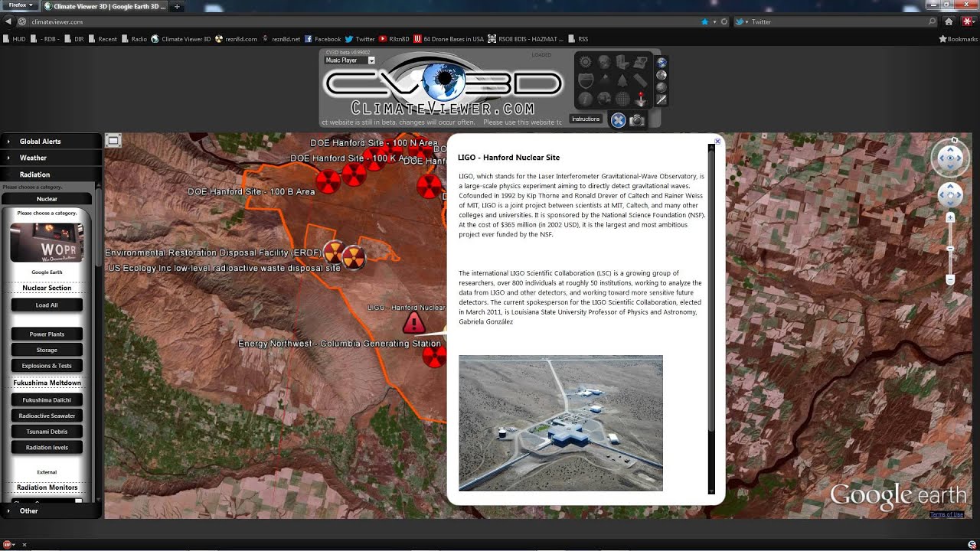This screenshot has height=551, width=980.
Task: Click the WOPR Google Earth thumbnail
Action: [47, 243]
